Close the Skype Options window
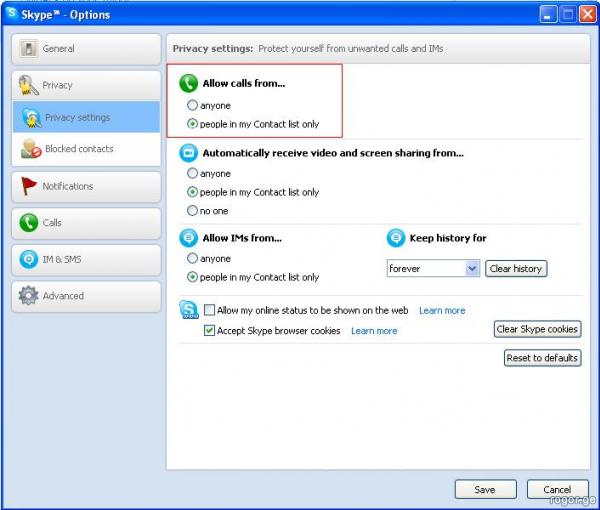600x510 pixels. tap(588, 15)
